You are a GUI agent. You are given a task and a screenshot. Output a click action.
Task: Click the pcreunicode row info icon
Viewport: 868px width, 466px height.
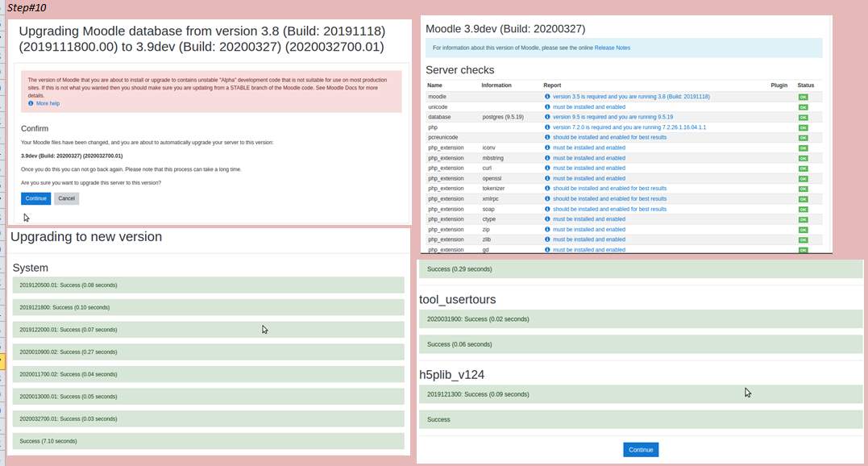point(547,137)
